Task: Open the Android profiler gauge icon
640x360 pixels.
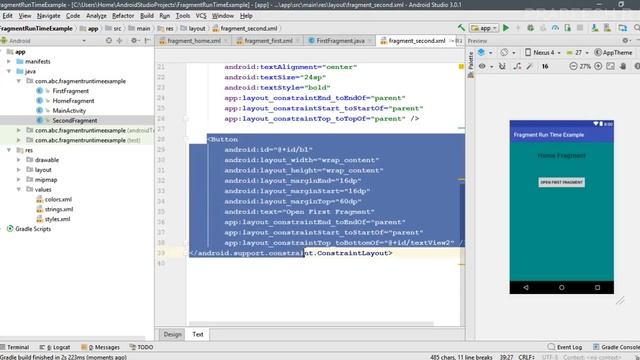Action: click(555, 28)
